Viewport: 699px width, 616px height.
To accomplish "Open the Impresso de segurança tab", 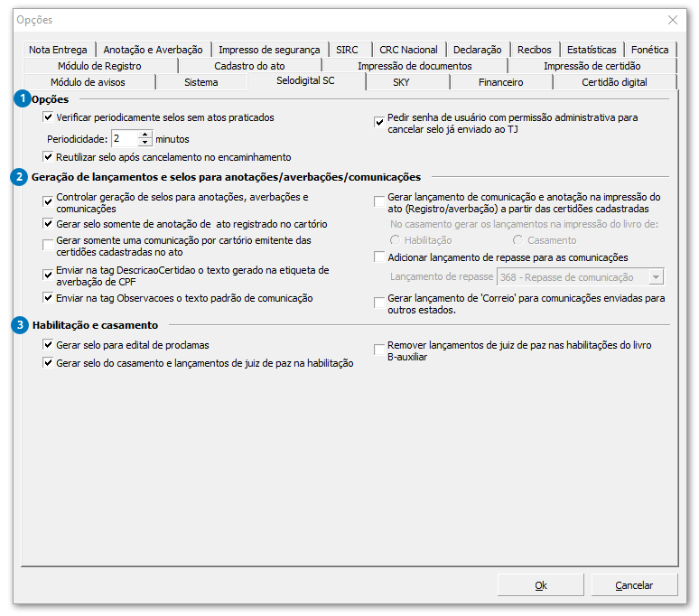I will pos(269,50).
